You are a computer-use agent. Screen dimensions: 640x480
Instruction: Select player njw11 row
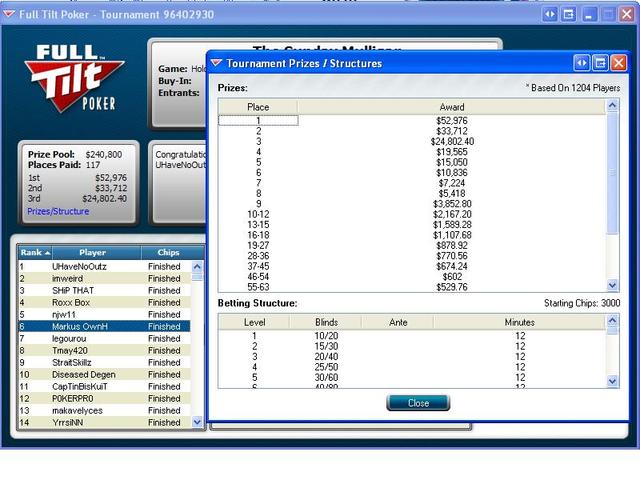click(104, 315)
